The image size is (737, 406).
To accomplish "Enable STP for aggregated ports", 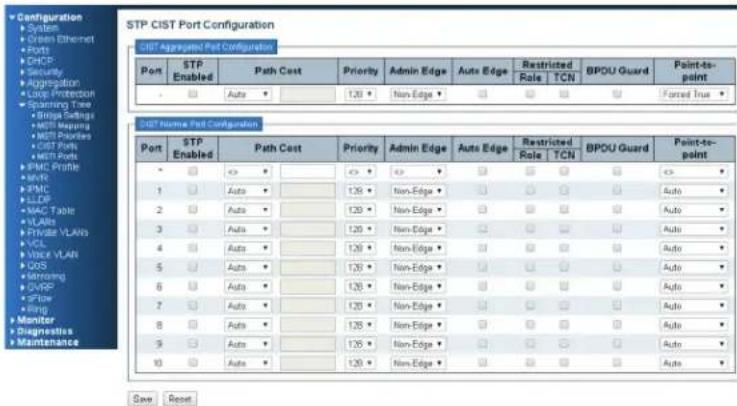I will click(193, 94).
